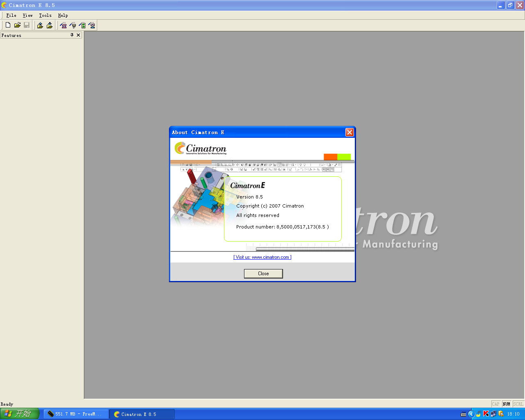Click the 18:10 system clock
Viewport: 525px width, 420px height.
513,414
